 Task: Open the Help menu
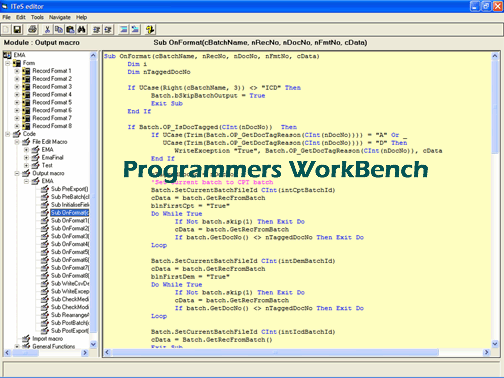[81, 17]
